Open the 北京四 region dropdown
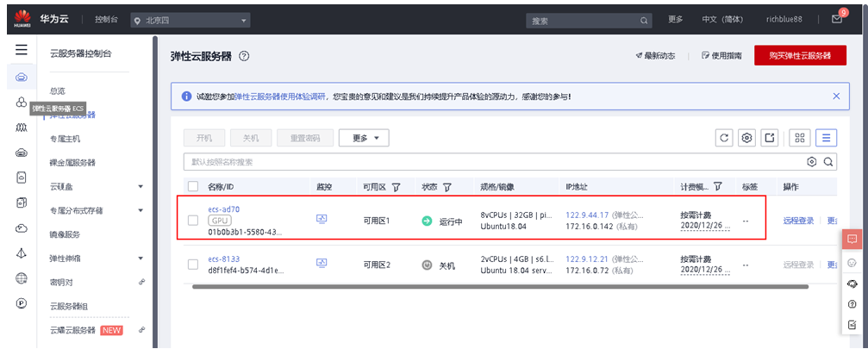 point(190,21)
